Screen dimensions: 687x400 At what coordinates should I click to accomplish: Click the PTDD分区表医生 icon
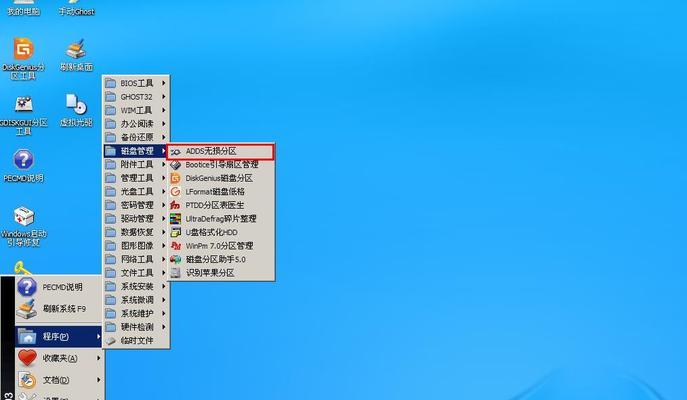[175, 205]
